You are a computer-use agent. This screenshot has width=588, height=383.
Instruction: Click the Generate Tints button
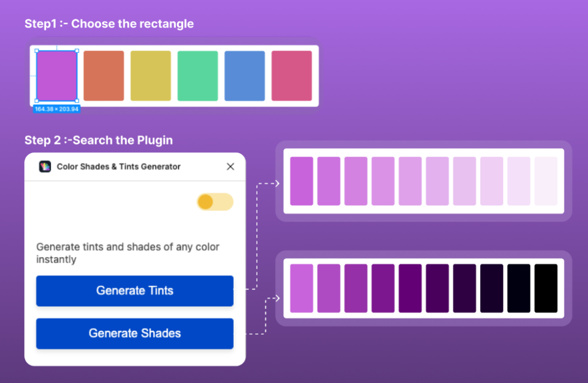pyautogui.click(x=134, y=291)
